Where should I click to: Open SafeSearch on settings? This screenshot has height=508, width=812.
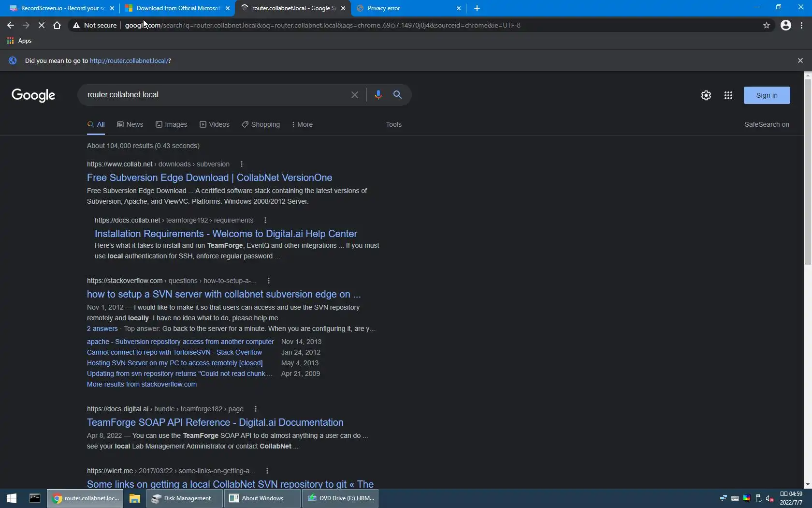(x=767, y=124)
